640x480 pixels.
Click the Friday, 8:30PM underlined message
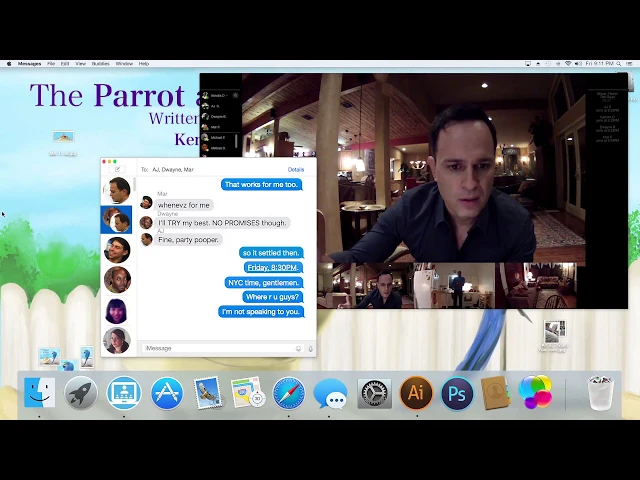point(272,268)
